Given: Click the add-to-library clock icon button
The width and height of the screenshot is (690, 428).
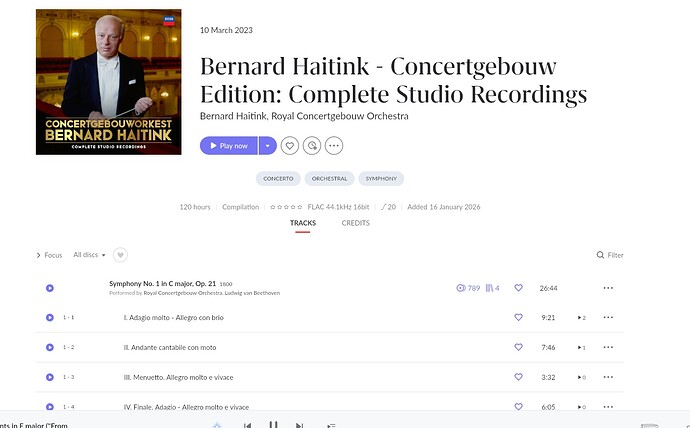Looking at the screenshot, I should point(312,146).
